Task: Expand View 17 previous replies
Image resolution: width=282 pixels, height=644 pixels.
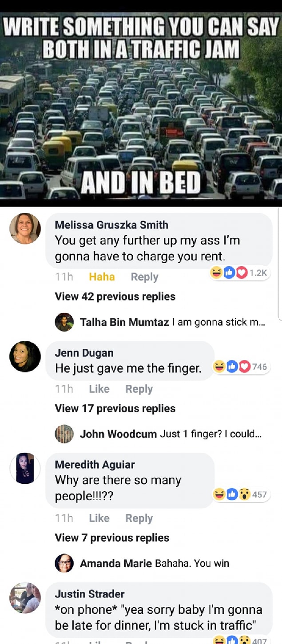Action: tap(115, 408)
